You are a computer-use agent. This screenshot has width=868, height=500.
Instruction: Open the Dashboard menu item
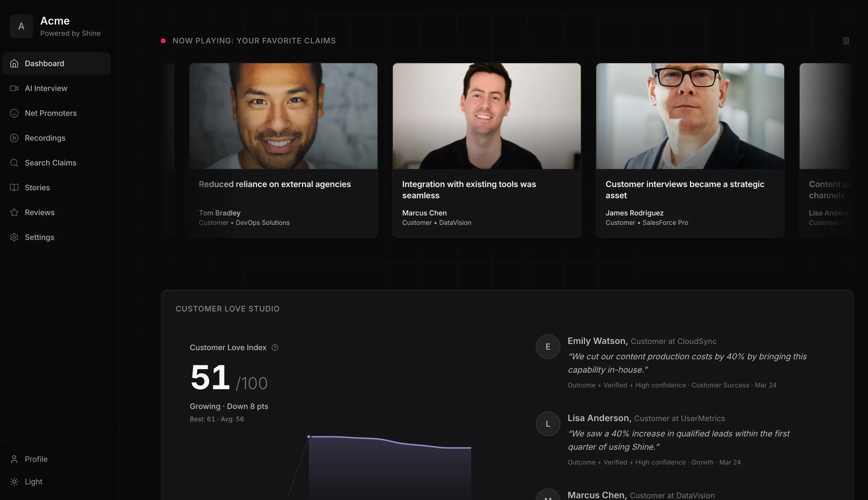[56, 64]
